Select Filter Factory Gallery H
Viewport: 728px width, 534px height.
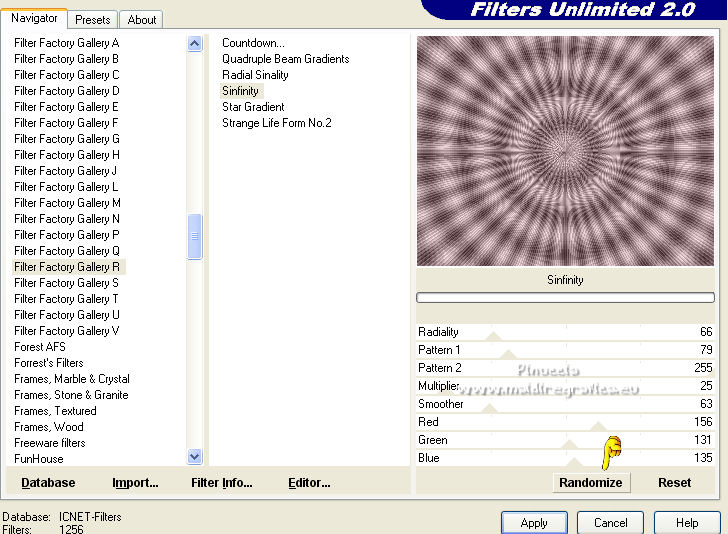click(x=66, y=155)
